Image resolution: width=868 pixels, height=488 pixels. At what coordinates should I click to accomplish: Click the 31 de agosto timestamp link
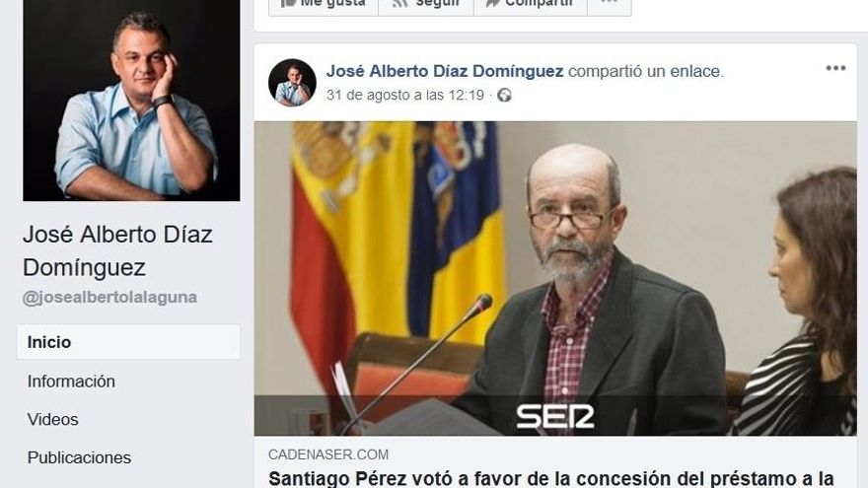click(x=405, y=96)
